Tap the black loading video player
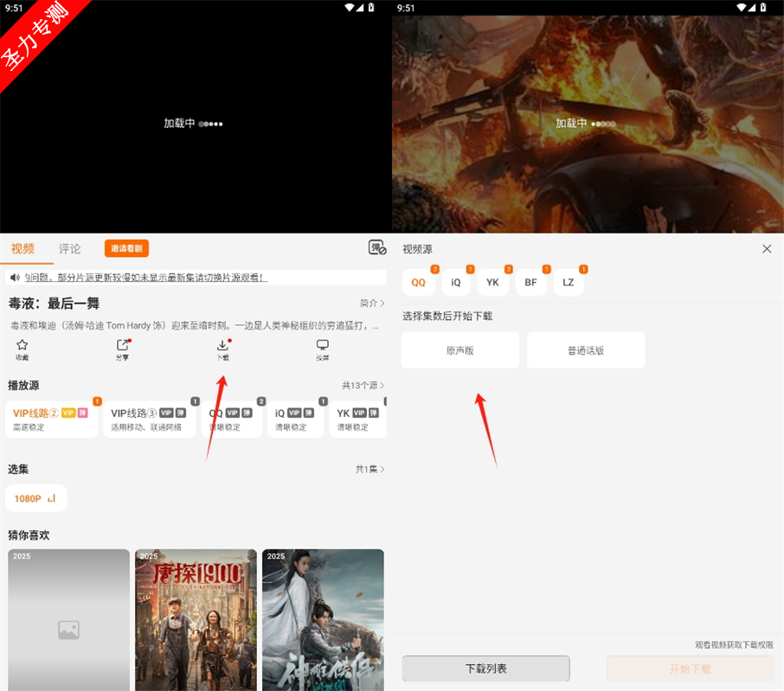Image resolution: width=784 pixels, height=691 pixels. [x=194, y=124]
